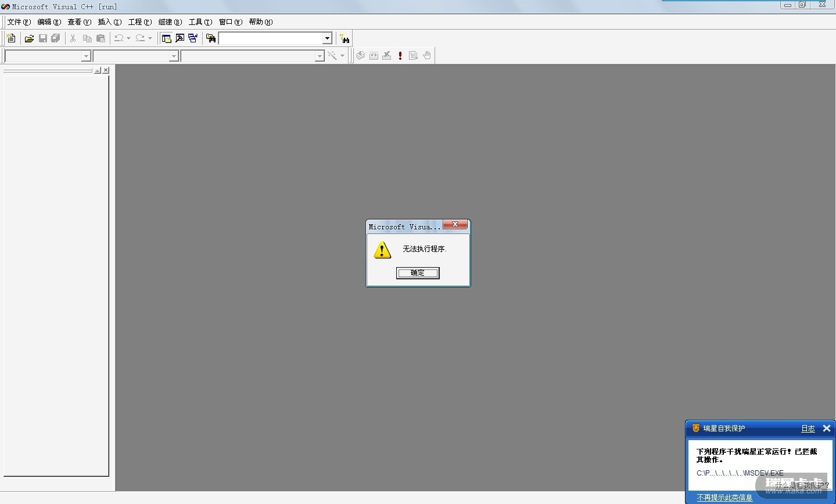836x504 pixels.
Task: Open the 工具 (Tools) menu
Action: click(x=200, y=22)
